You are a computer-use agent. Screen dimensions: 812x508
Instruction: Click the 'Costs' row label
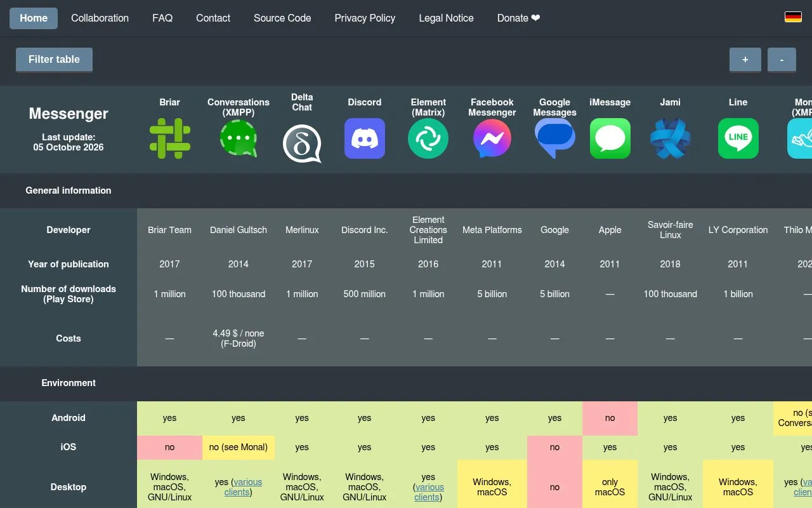(69, 338)
